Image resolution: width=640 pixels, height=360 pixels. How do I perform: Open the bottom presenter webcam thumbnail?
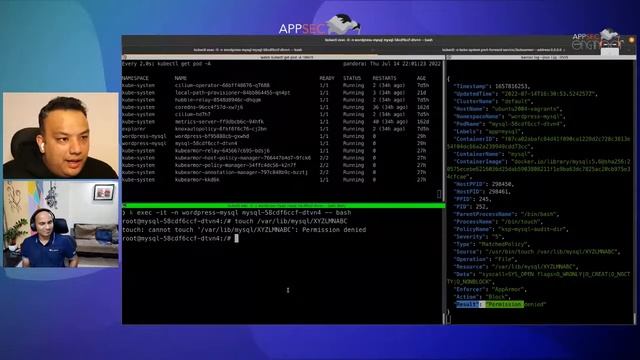[x=61, y=224]
